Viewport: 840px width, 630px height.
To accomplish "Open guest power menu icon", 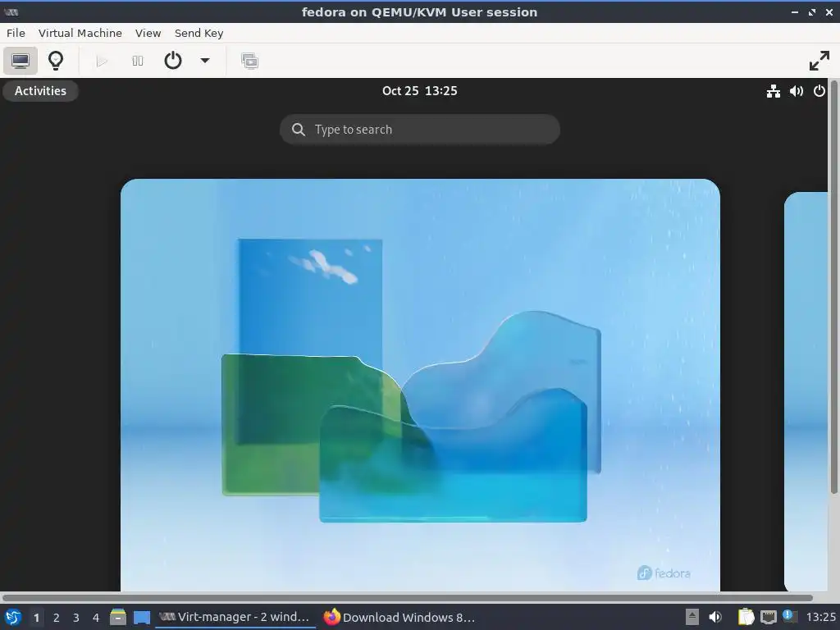I will coord(819,91).
